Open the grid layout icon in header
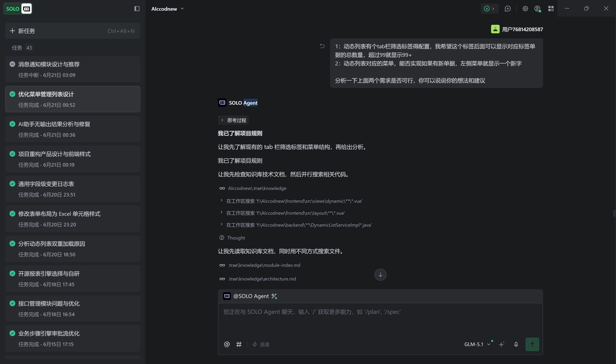The width and height of the screenshot is (616, 364). [551, 9]
